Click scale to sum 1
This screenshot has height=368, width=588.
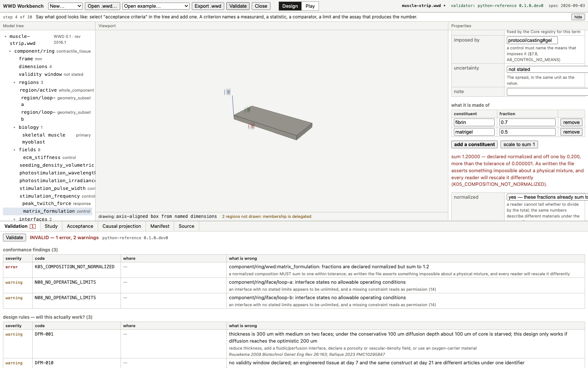coord(519,145)
